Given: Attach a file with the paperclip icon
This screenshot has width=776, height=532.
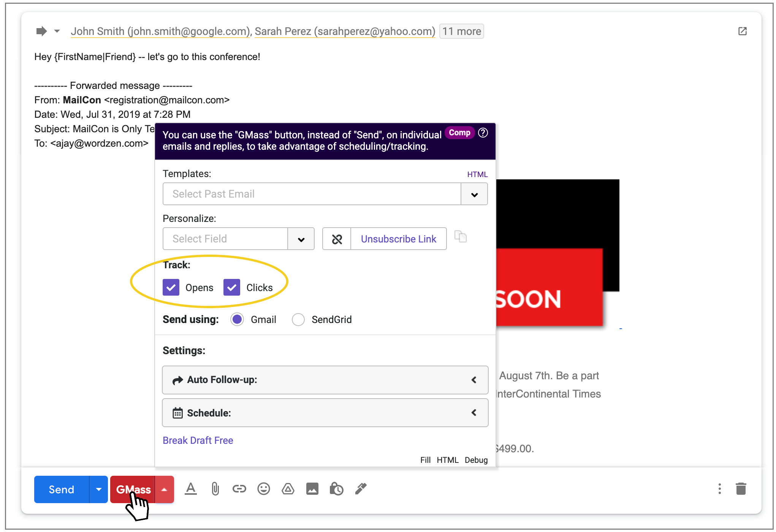Looking at the screenshot, I should tap(215, 489).
